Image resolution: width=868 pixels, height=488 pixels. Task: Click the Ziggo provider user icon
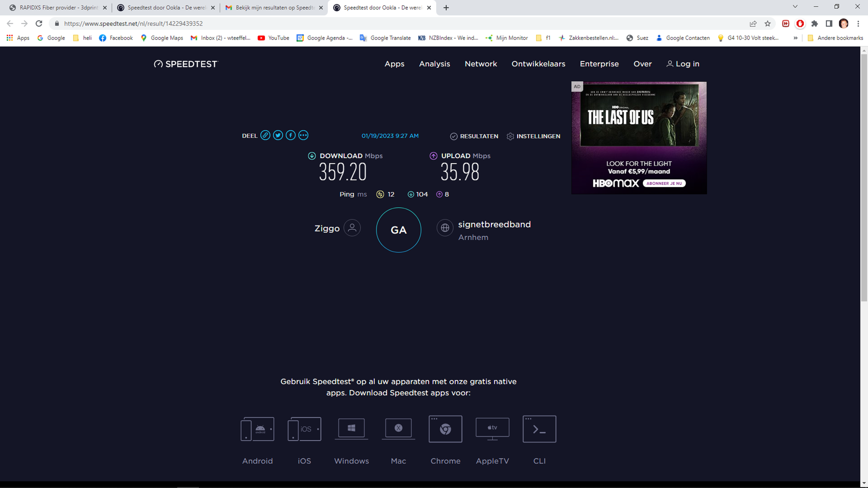click(x=352, y=228)
